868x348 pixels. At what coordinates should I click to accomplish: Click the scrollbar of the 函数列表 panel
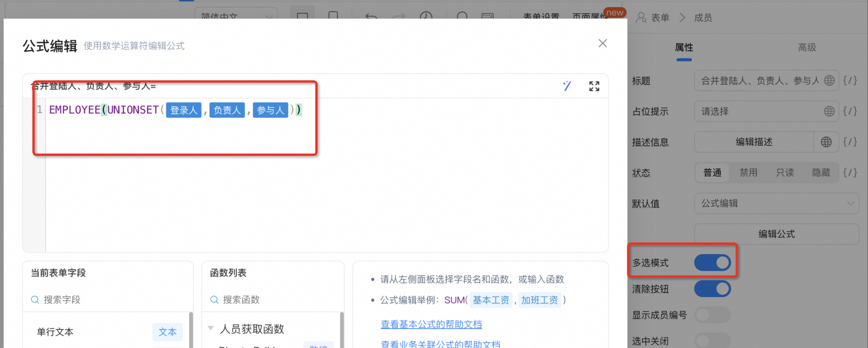point(342,330)
